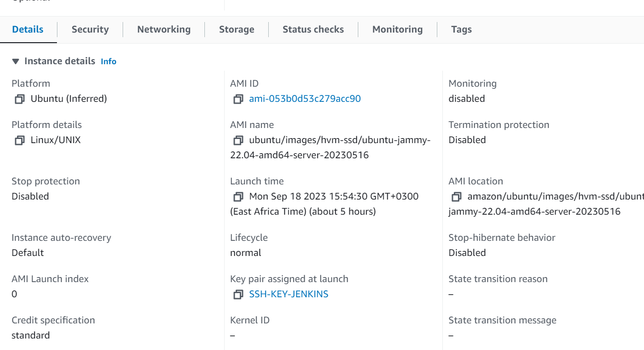Image resolution: width=644 pixels, height=350 pixels.
Task: Copy the Launch time value
Action: (238, 197)
